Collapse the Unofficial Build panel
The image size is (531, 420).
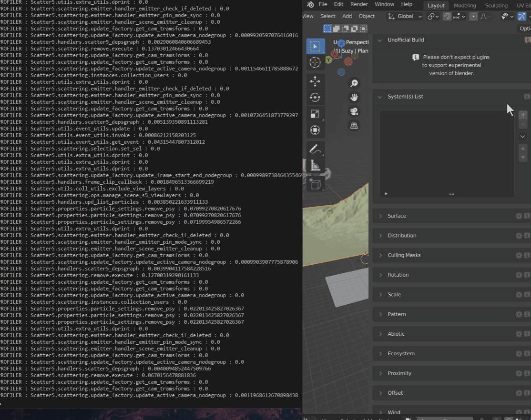380,40
